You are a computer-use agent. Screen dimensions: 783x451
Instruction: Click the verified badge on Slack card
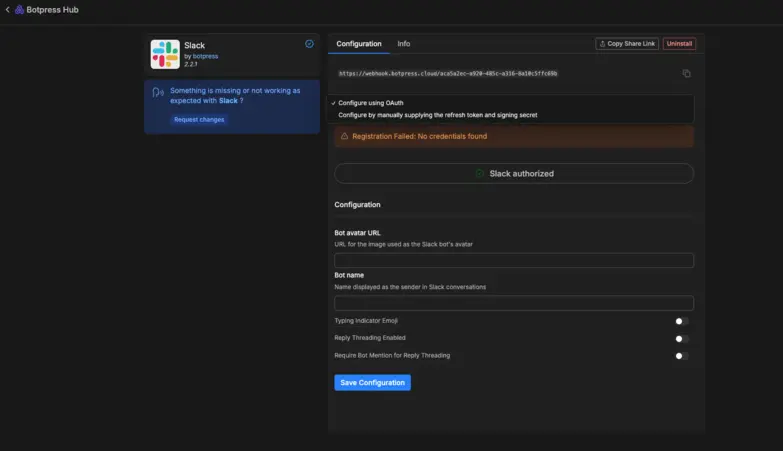pos(309,44)
